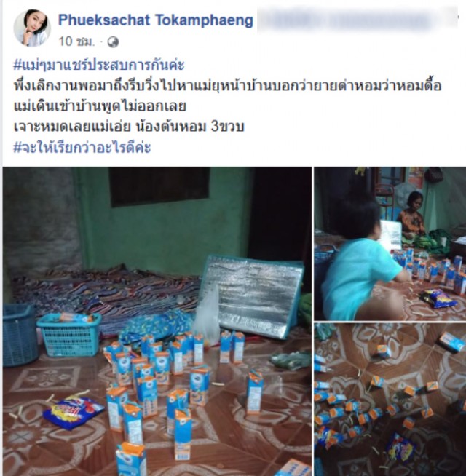Open Phueksachat Tokamphaeng profile name link

(x=156, y=20)
